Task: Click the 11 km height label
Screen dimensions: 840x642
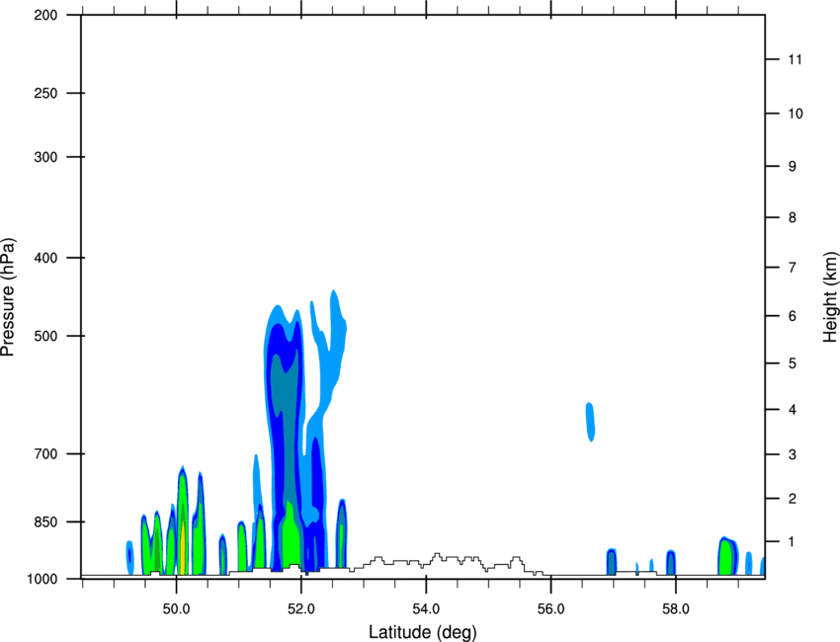Action: point(796,59)
